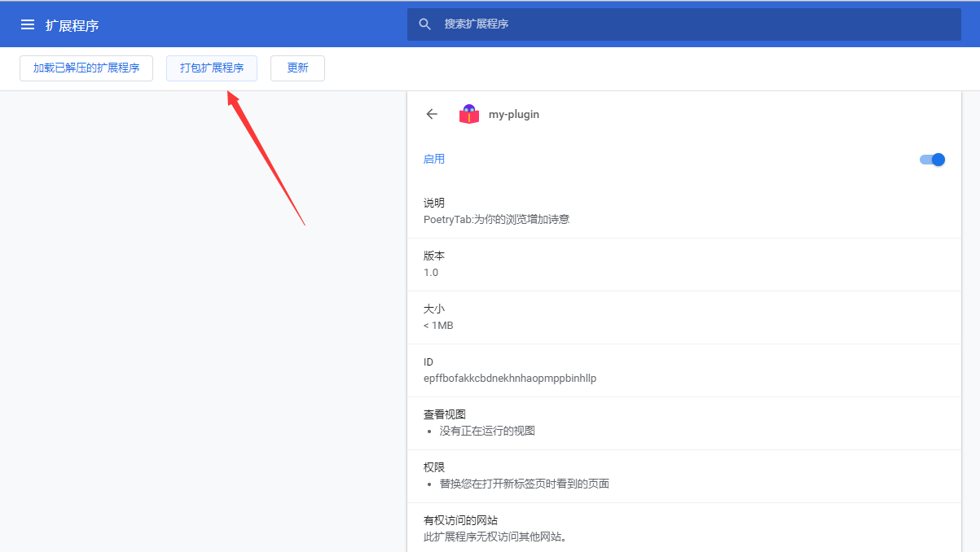Click 替换您在打开新标签页时看到的页面 permission

click(x=525, y=484)
